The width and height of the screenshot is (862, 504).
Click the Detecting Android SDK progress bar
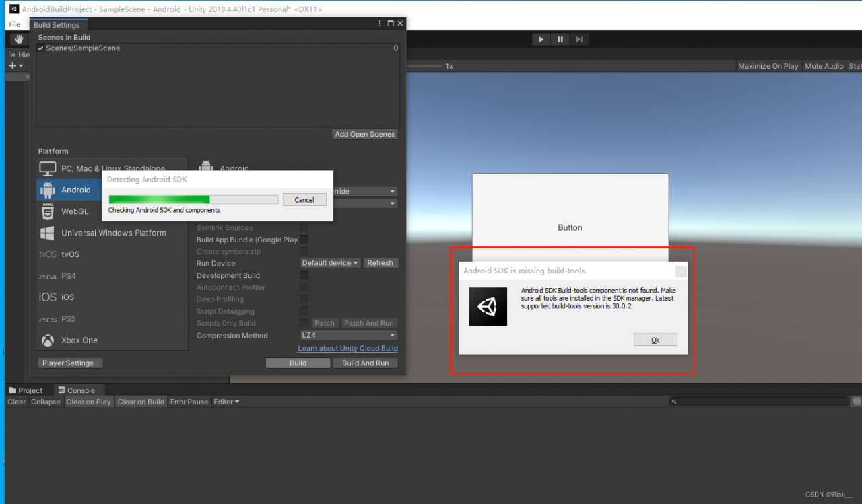[193, 199]
